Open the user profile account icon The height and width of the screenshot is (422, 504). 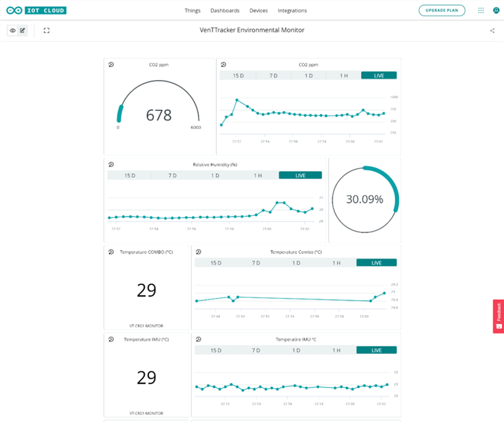[x=496, y=10]
